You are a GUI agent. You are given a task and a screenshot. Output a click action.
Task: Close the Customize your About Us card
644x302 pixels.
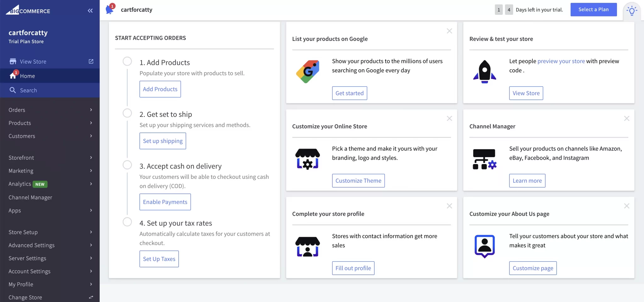[626, 206]
